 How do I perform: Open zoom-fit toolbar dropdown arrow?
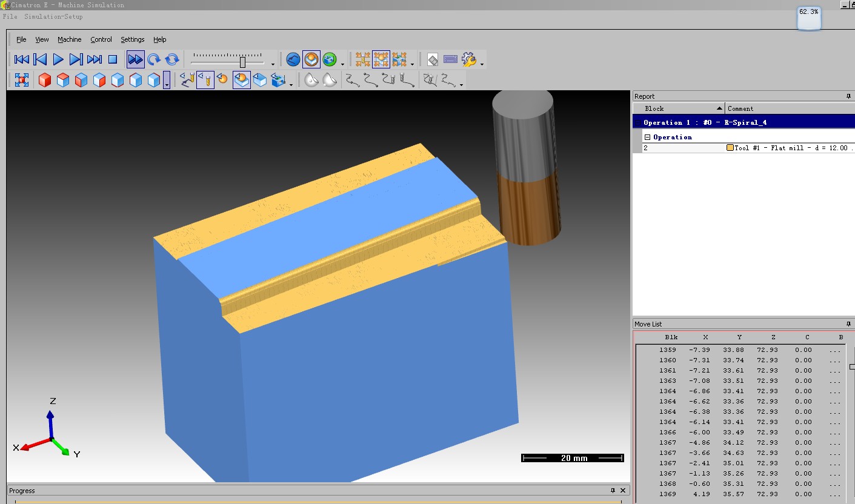pos(413,64)
